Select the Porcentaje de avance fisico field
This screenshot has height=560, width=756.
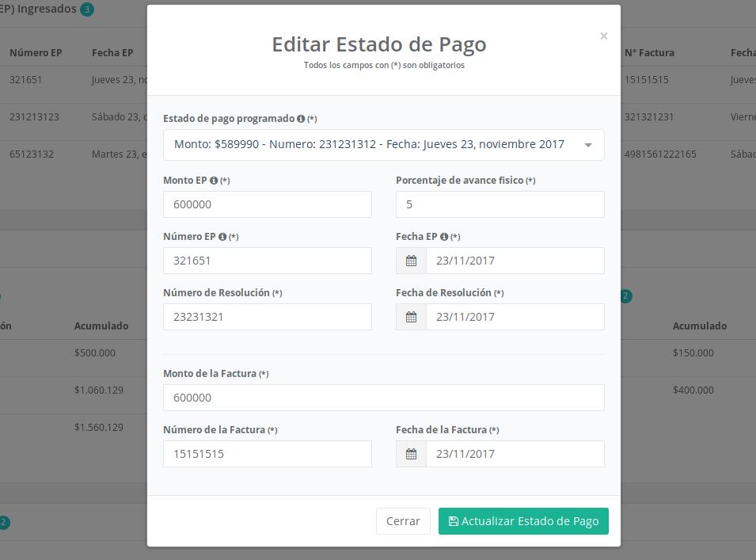[500, 204]
